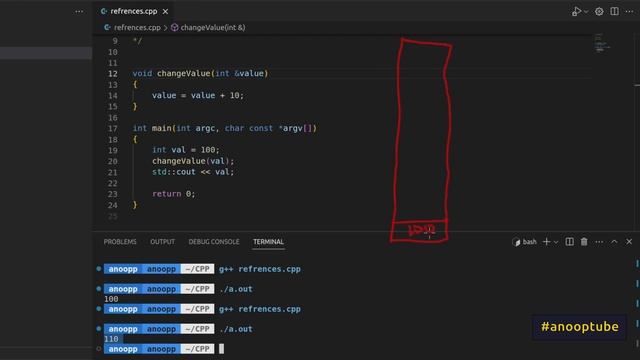Open the DEBUG CONSOLE tab
The image size is (640, 360).
pos(214,242)
